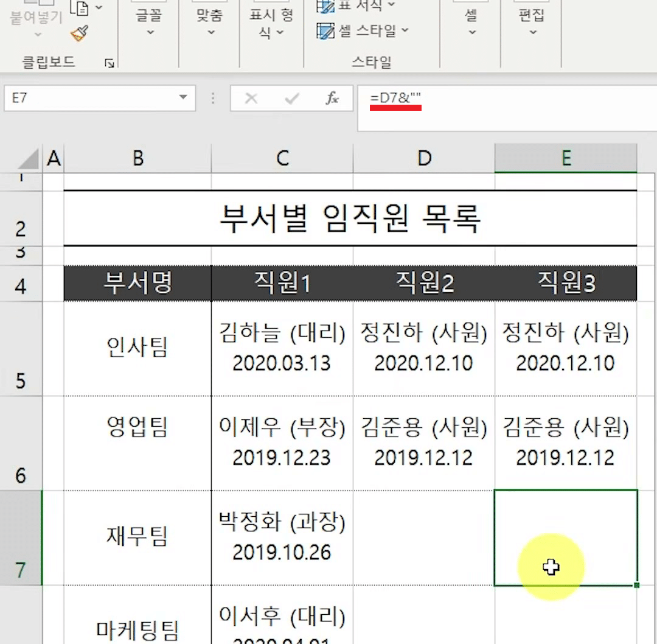657x644 pixels.
Task: Open the Name Box dropdown arrow
Action: click(x=183, y=97)
